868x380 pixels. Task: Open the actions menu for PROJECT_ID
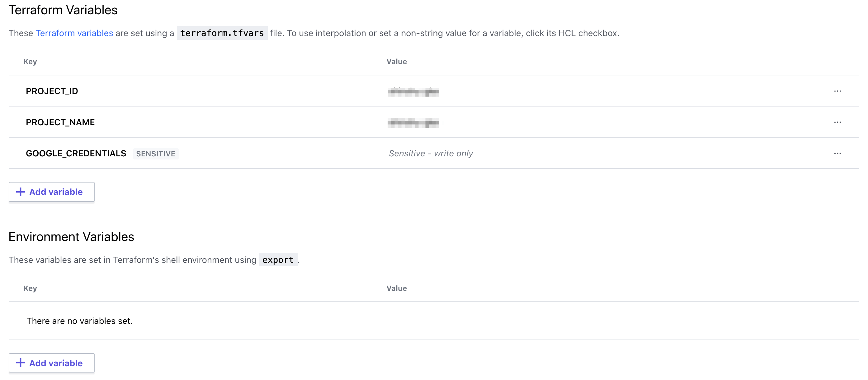pos(837,91)
